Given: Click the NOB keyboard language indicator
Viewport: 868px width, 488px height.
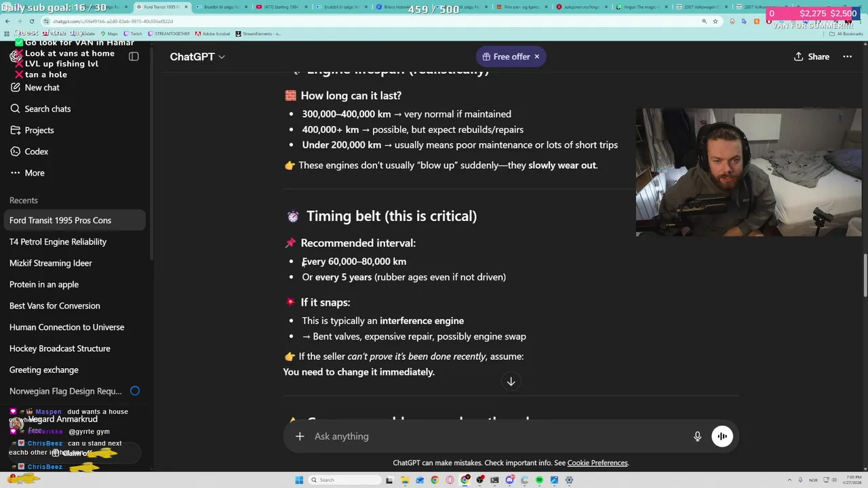Looking at the screenshot, I should click(813, 480).
